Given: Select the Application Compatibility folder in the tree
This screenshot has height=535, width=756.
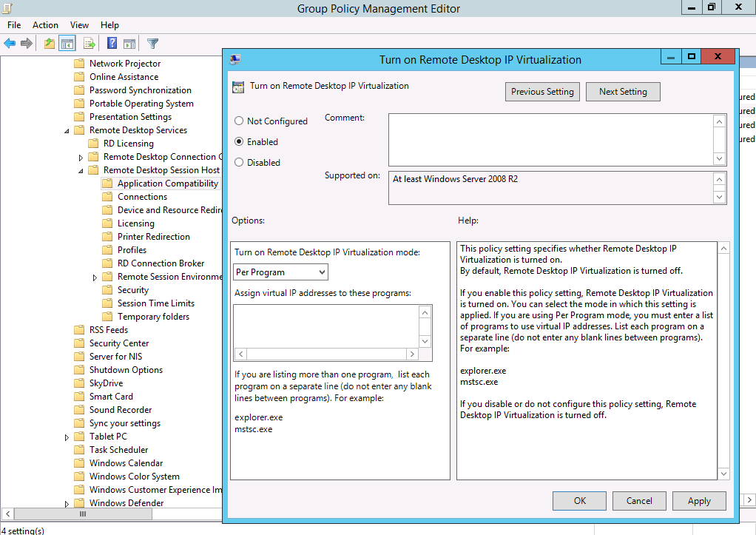Looking at the screenshot, I should (160, 184).
